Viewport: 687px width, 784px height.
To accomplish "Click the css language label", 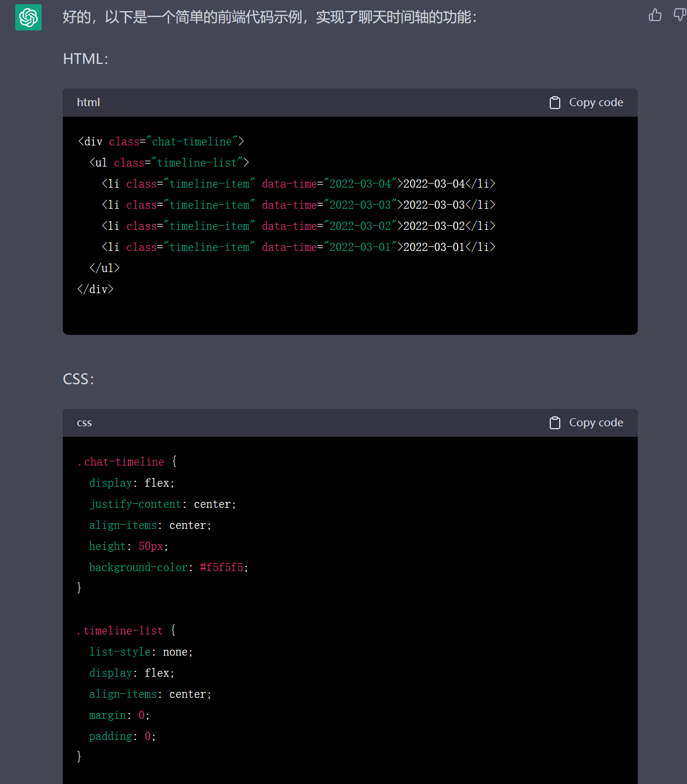I will click(84, 423).
